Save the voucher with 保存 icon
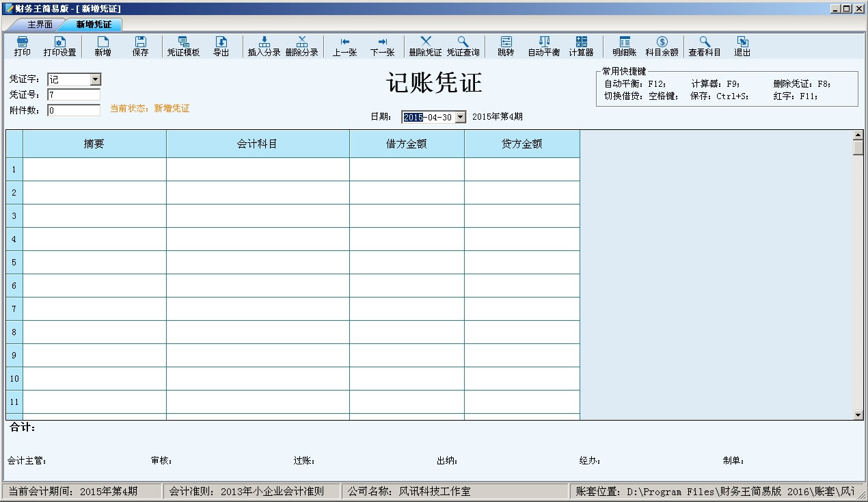This screenshot has width=868, height=502. [140, 47]
